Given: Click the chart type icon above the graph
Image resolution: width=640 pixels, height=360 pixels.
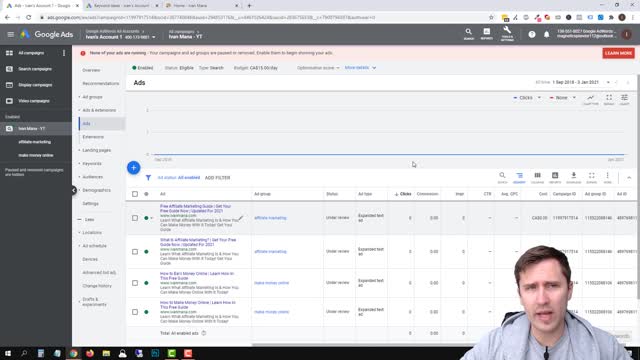Looking at the screenshot, I should (x=591, y=99).
